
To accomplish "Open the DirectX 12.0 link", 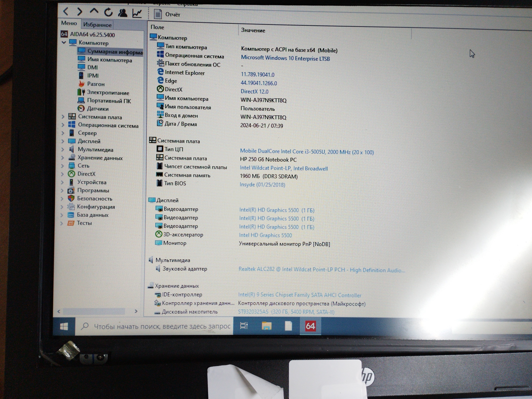I will point(254,91).
